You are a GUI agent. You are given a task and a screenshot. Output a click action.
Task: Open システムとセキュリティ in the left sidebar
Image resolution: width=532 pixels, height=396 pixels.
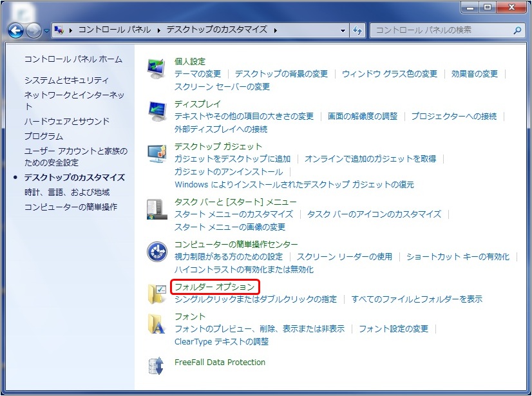[66, 80]
